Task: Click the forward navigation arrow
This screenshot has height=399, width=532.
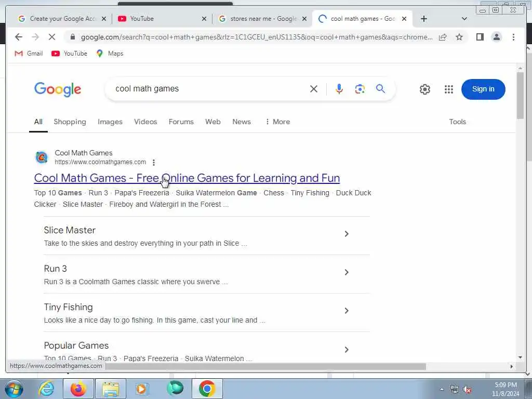Action: point(35,37)
